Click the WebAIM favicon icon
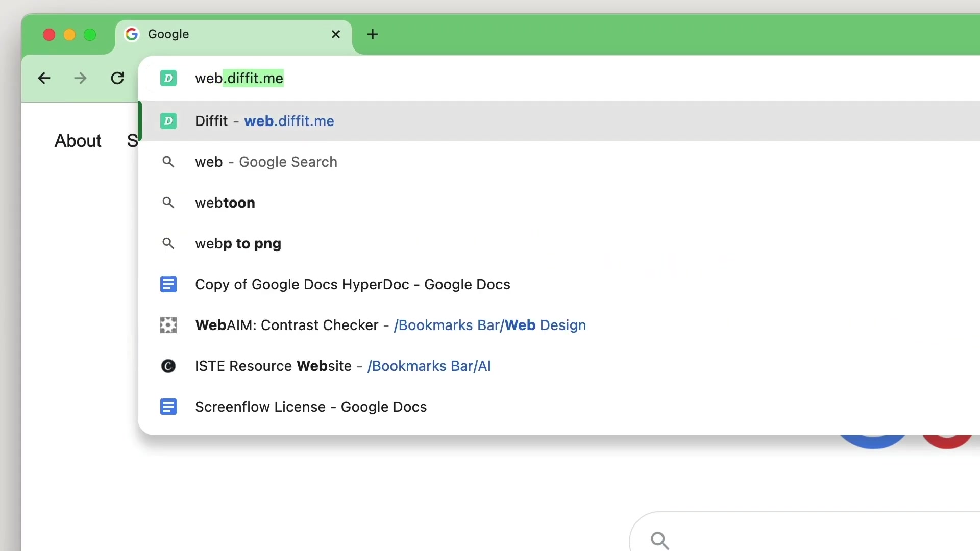Viewport: 980px width, 551px height. click(168, 325)
